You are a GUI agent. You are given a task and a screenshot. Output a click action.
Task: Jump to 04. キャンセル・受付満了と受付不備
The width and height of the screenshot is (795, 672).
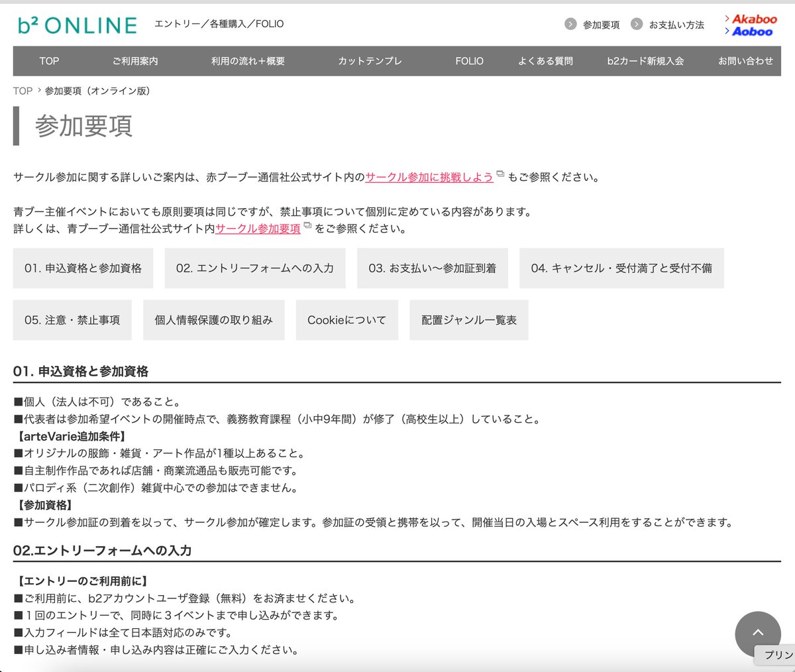[x=621, y=268]
